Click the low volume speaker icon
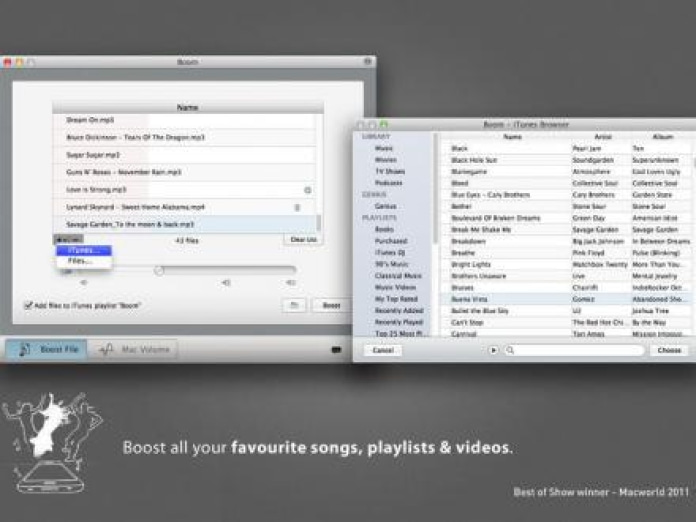Image resolution: width=696 pixels, height=522 pixels. tap(83, 282)
